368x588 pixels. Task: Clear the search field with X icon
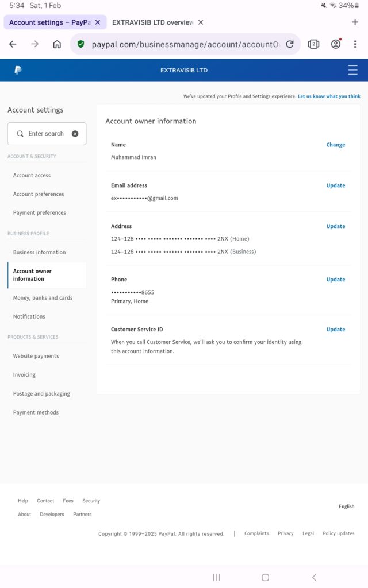pyautogui.click(x=75, y=134)
